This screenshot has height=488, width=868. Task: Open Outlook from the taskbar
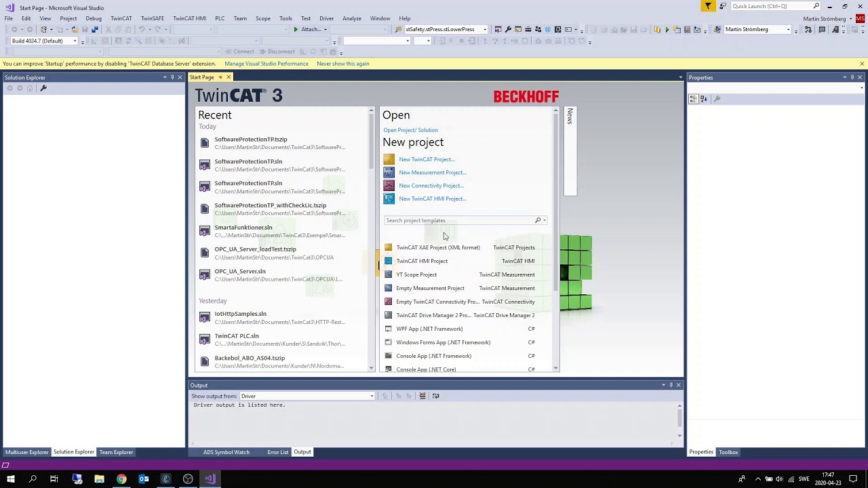click(x=144, y=479)
